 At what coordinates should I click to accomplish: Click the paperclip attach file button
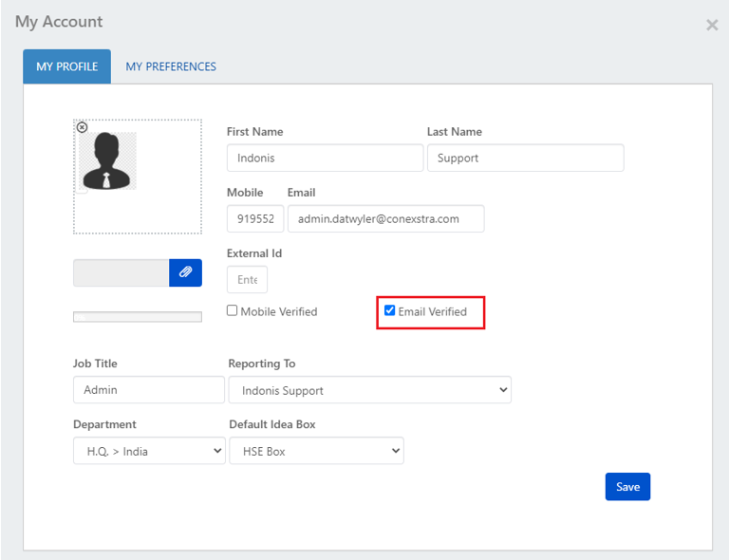[185, 272]
